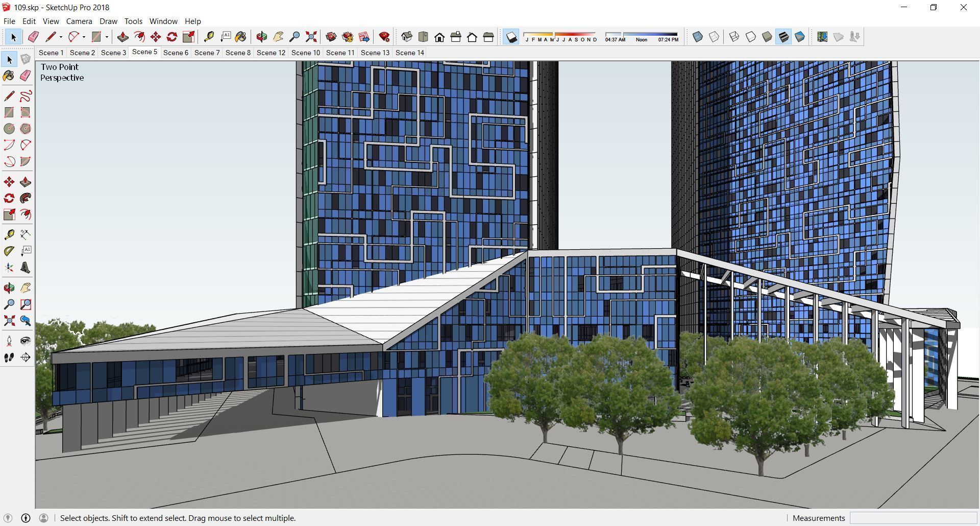Expand the Arc tool dropdown arrow

tap(84, 37)
